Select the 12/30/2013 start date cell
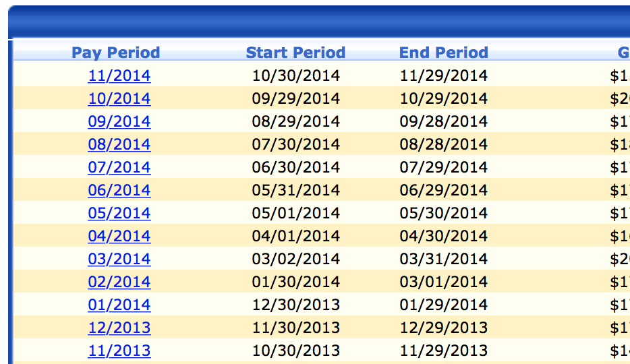The height and width of the screenshot is (364, 630). click(295, 305)
